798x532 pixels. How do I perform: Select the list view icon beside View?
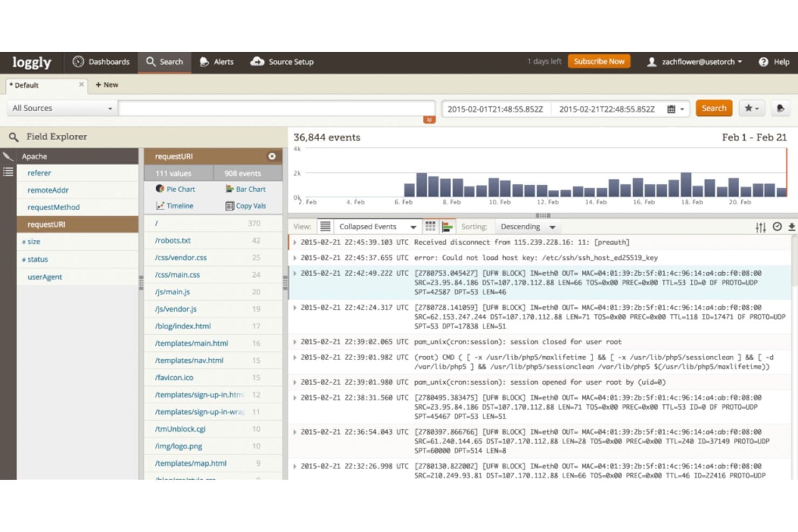coord(326,226)
